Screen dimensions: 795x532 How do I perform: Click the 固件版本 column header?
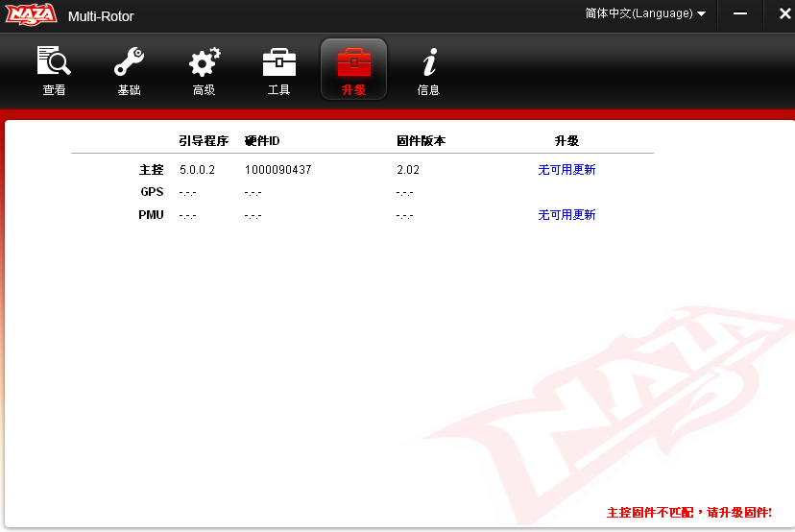click(x=421, y=140)
